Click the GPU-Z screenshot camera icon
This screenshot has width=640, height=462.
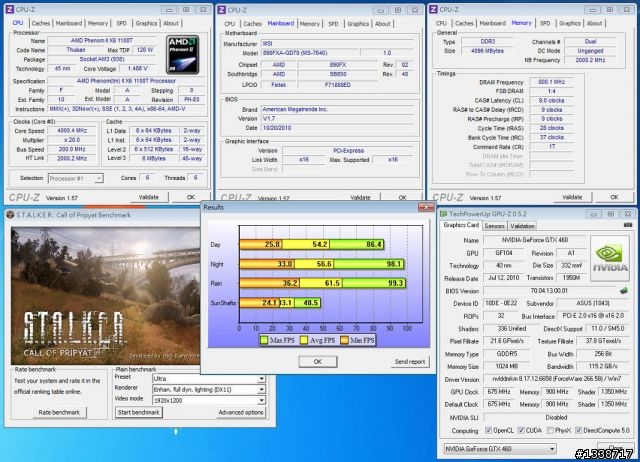628,225
